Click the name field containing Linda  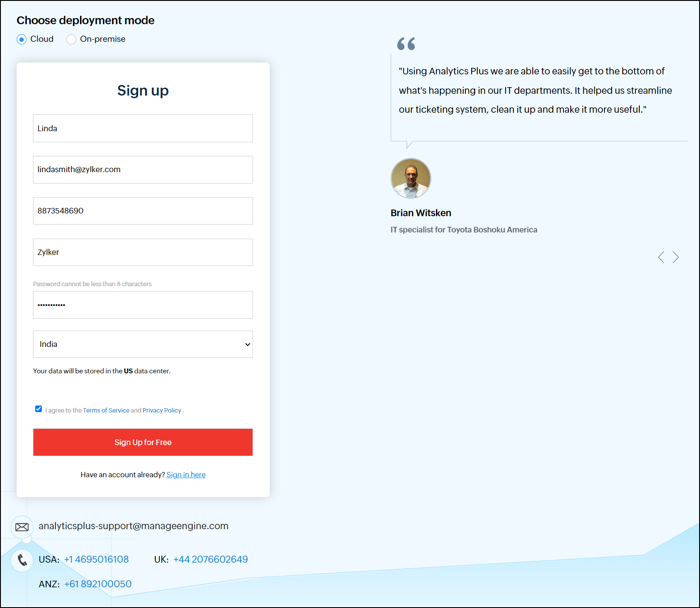143,128
